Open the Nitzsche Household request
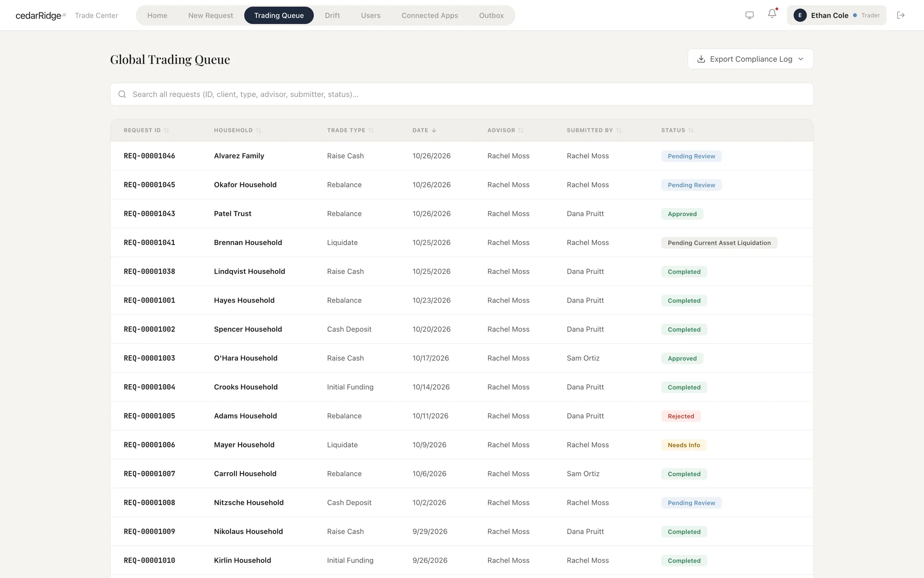Viewport: 924px width, 578px height. pyautogui.click(x=462, y=503)
